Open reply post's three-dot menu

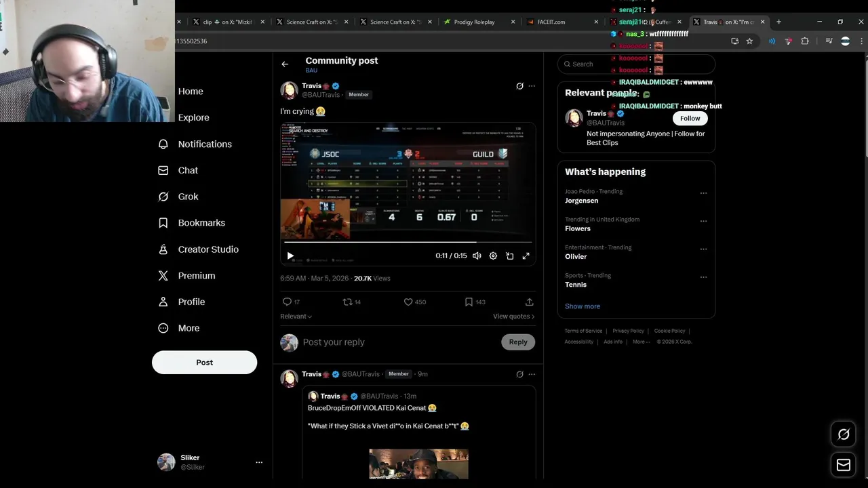[x=532, y=374]
